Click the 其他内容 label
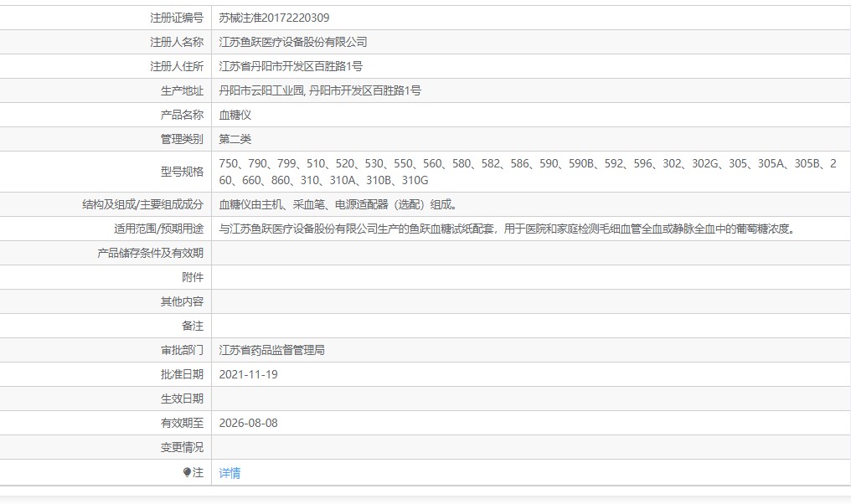The image size is (851, 504). click(182, 301)
